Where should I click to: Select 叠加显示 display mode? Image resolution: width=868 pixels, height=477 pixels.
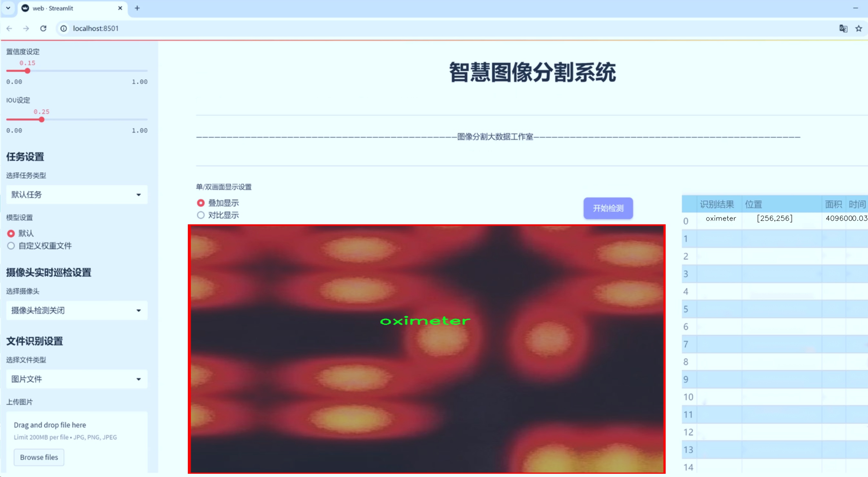coord(201,203)
